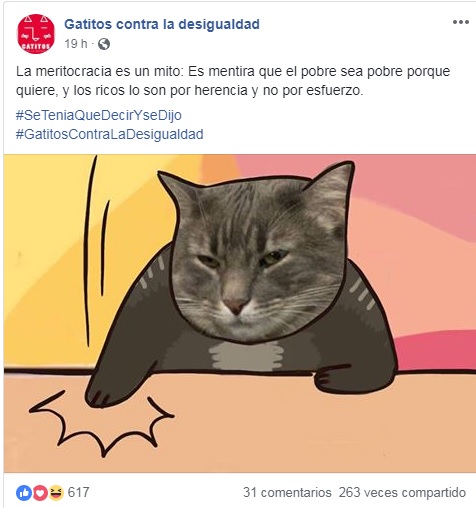This screenshot has width=476, height=508.
Task: Open the three-dots post options menu
Action: point(460,22)
